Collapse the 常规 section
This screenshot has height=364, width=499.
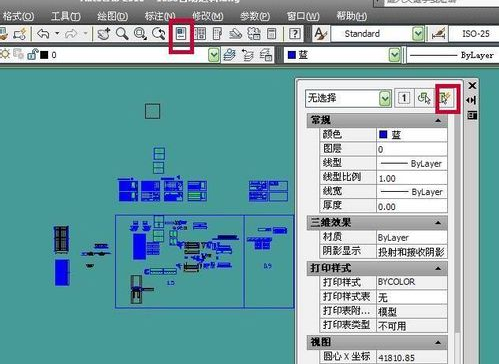(x=438, y=120)
